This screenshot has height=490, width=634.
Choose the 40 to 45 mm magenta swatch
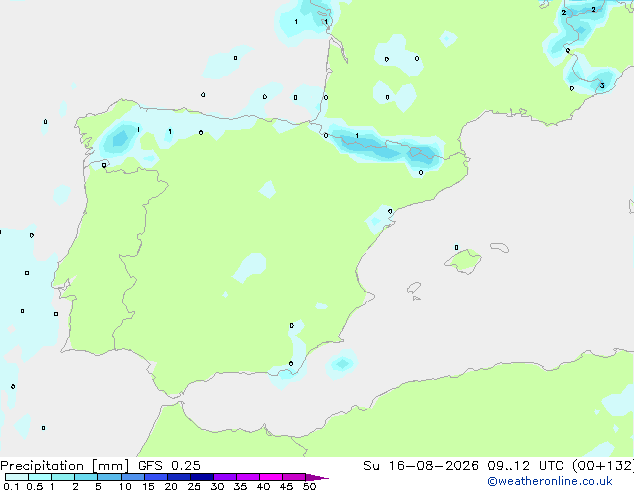pos(271,477)
